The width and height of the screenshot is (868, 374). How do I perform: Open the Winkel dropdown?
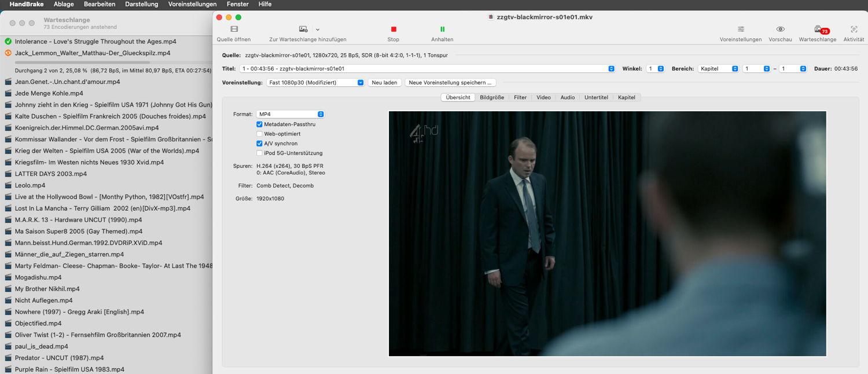[656, 68]
